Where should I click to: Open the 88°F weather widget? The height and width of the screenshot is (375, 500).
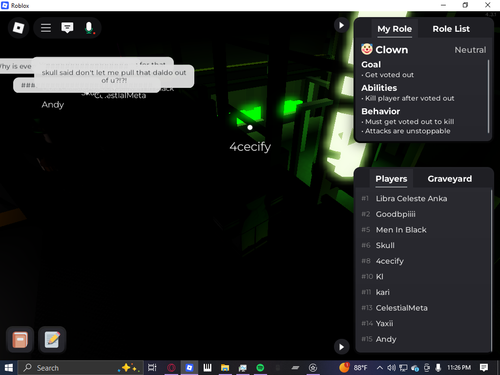353,368
